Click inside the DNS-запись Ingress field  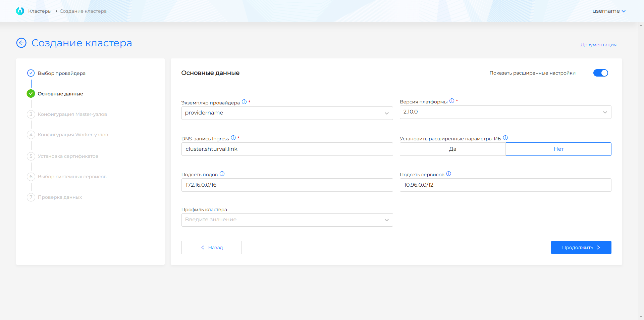coord(287,149)
